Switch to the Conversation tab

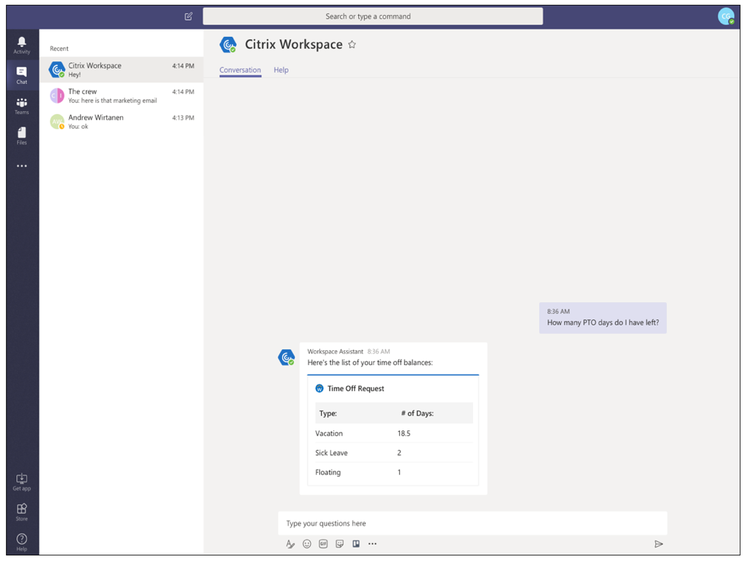point(240,70)
